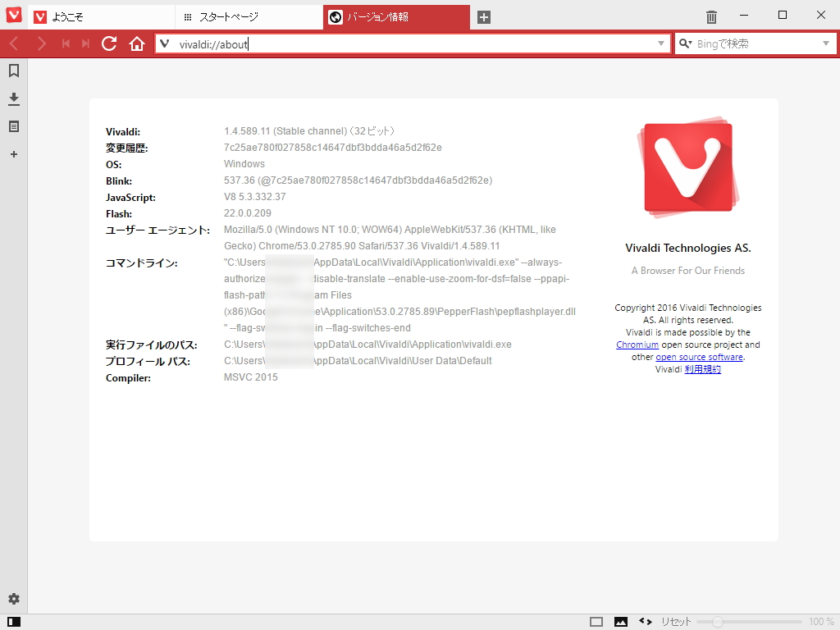Reload the current page
Screen dimensions: 840x630
click(109, 43)
